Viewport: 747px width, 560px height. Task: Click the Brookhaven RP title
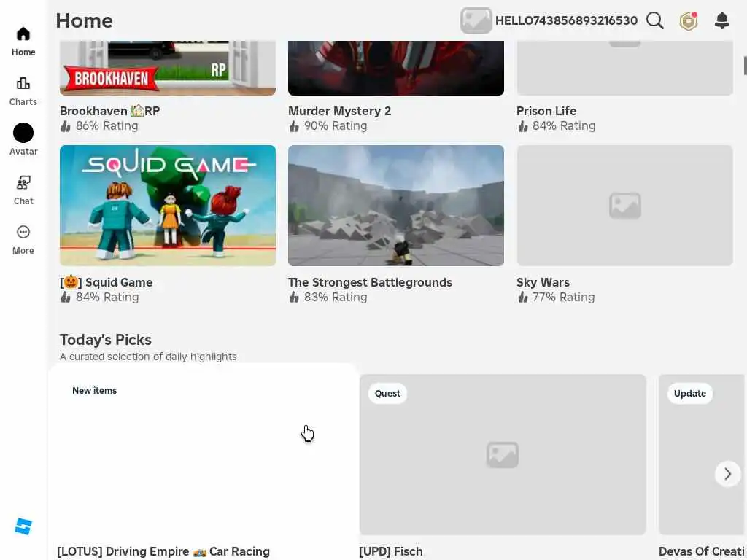point(110,111)
